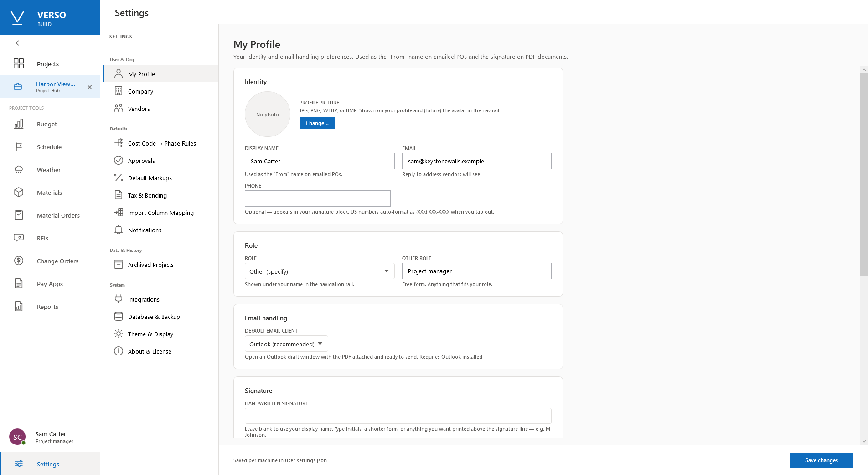Click the Sam Carter user avatar

coord(17,437)
